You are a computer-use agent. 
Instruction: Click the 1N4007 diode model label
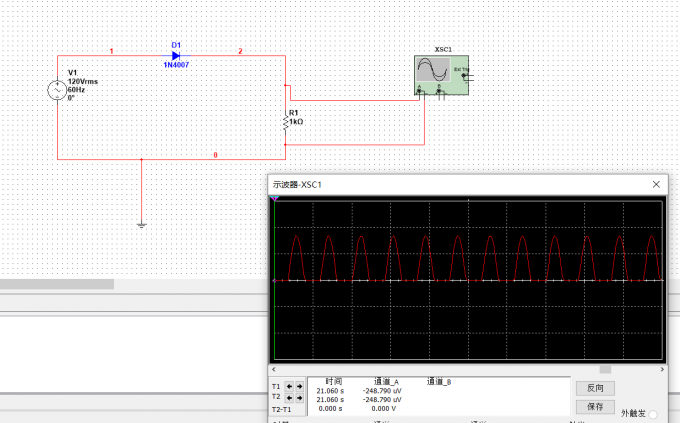[176, 65]
